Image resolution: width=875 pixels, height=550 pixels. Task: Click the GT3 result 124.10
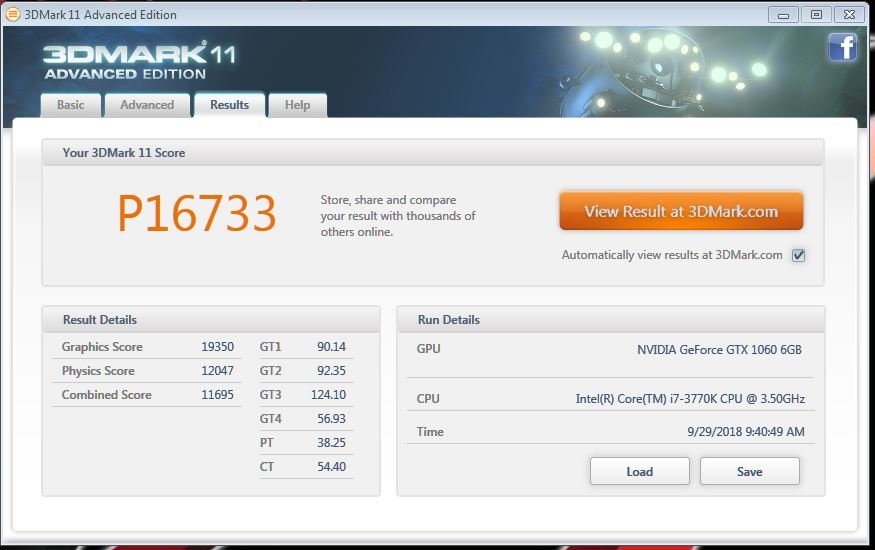coord(329,395)
